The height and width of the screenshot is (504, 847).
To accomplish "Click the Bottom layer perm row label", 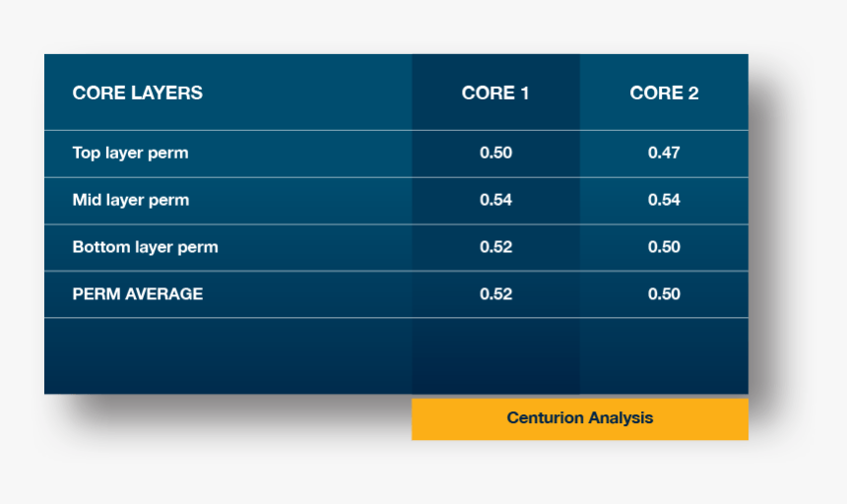I will (146, 247).
